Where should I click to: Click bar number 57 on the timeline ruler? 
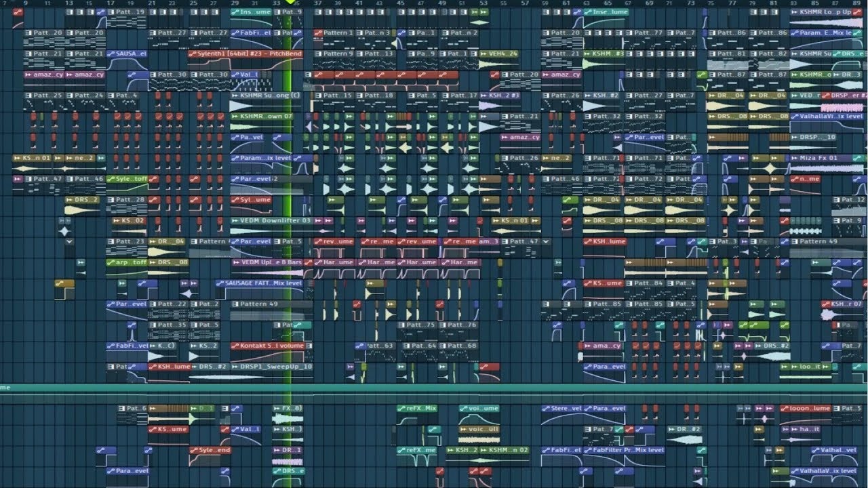click(524, 3)
